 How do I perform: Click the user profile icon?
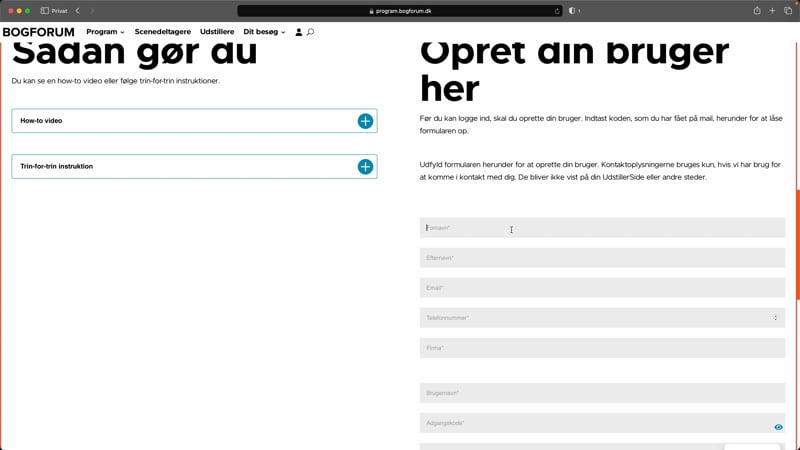[299, 32]
